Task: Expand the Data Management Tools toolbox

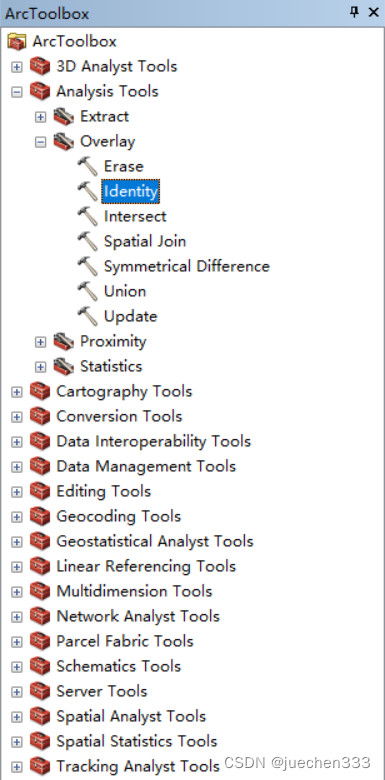Action: (x=17, y=467)
